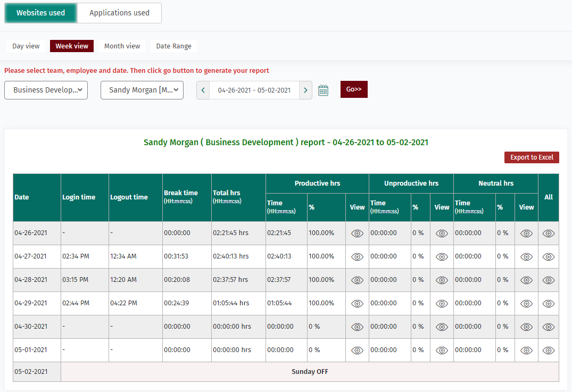Show neutral hours view for 04-27-2021
Screen dimensions: 572x392
pyautogui.click(x=526, y=256)
